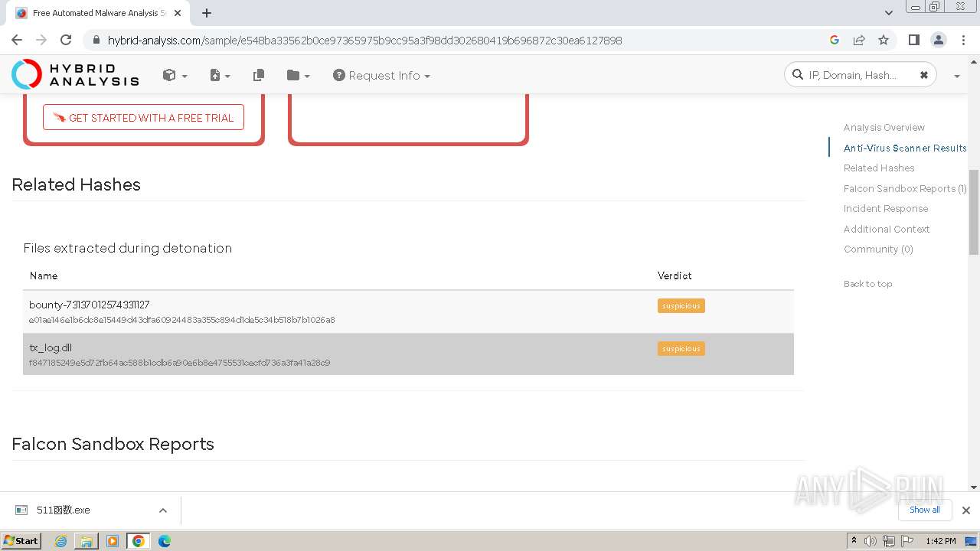Image resolution: width=980 pixels, height=551 pixels.
Task: Open the bounty-73137012574331127 file entry
Action: coord(90,305)
